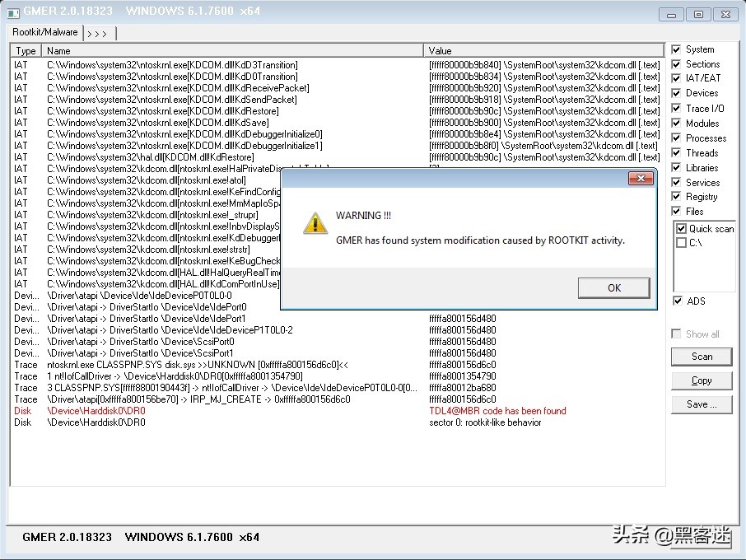This screenshot has height=560, width=746.
Task: Uncheck the System checkbox
Action: (676, 49)
